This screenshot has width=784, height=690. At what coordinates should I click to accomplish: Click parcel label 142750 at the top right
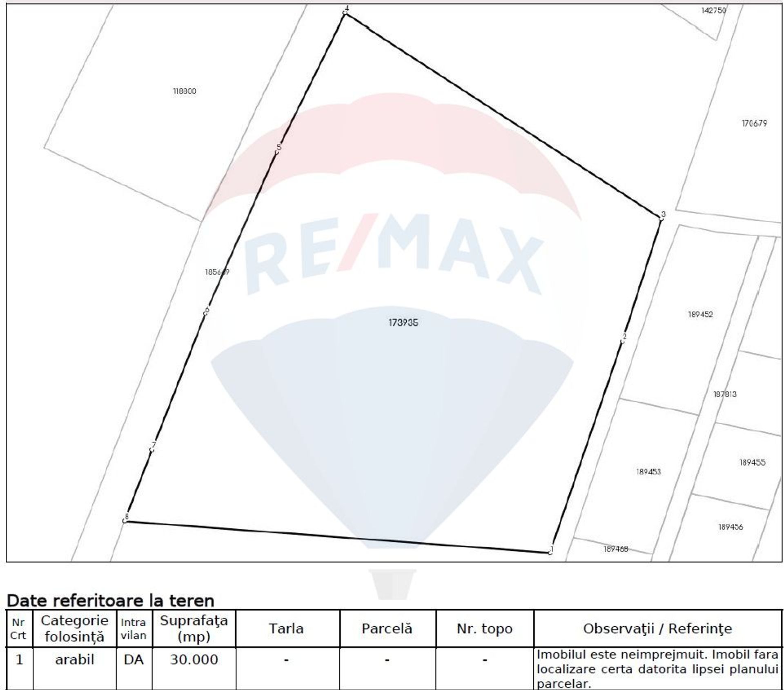(713, 11)
